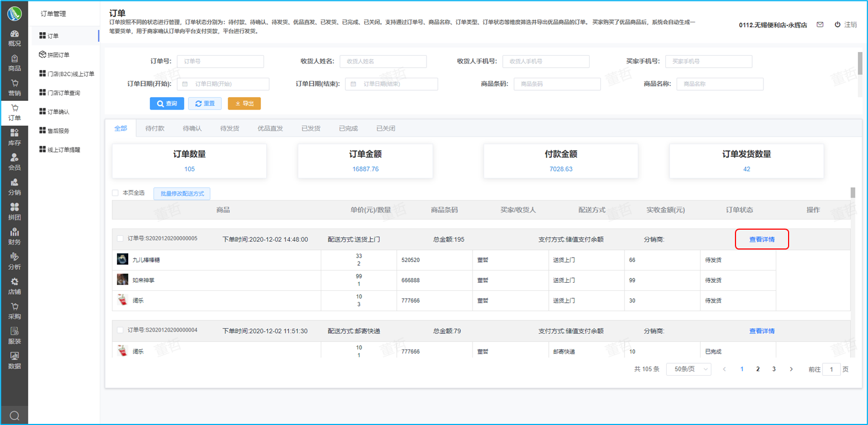Go to 营销 marketing section icon

pos(14,87)
